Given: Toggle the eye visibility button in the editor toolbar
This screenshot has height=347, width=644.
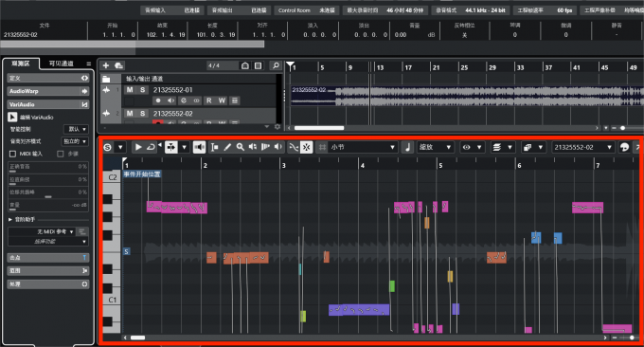Looking at the screenshot, I should pos(467,147).
